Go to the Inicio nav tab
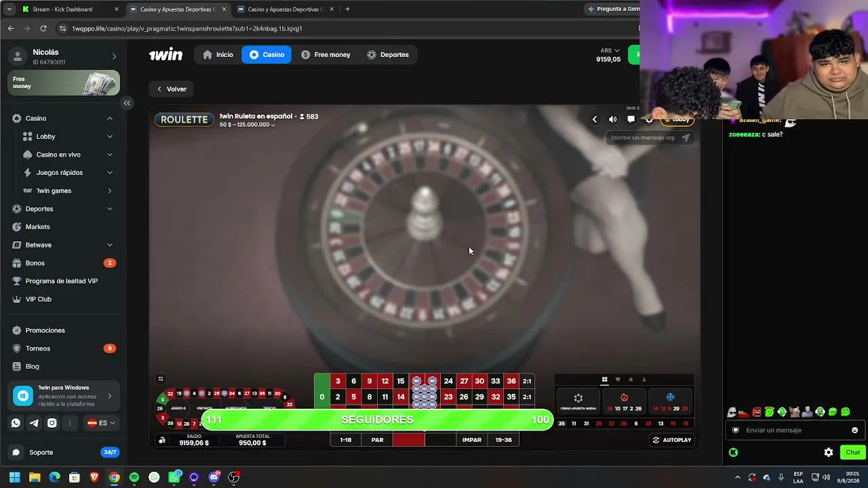 [217, 54]
